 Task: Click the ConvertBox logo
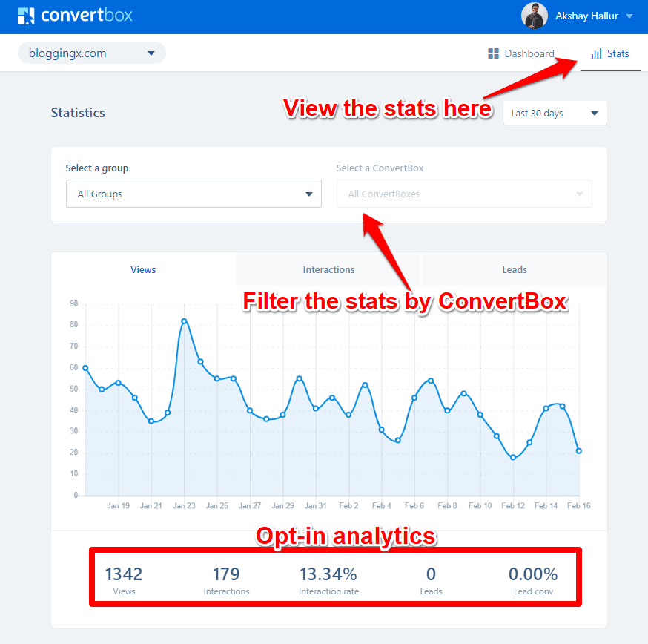75,16
